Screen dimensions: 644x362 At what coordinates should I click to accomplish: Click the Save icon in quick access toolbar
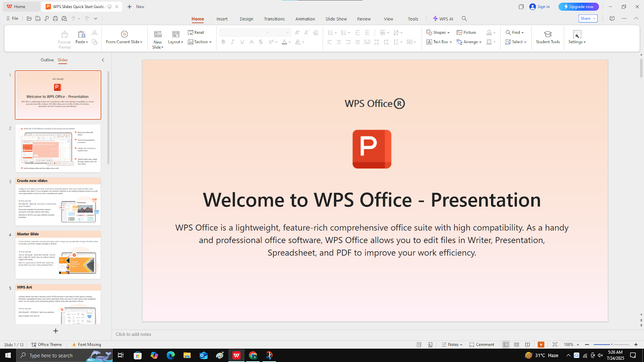click(38, 19)
